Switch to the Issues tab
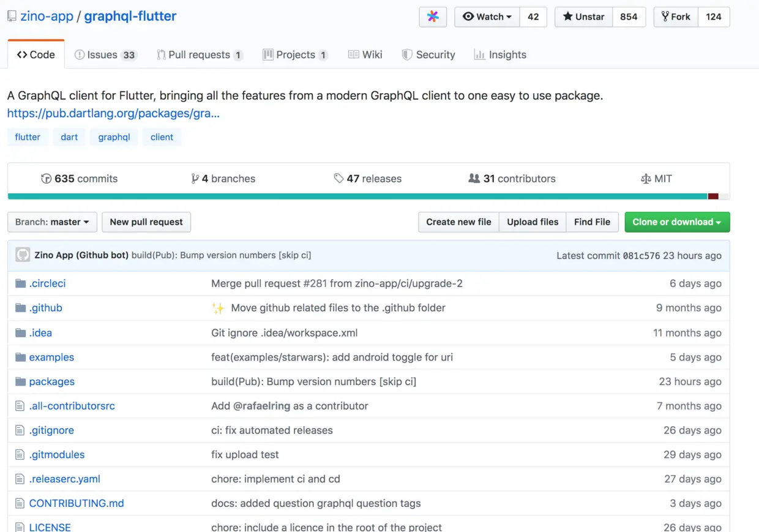The width and height of the screenshot is (759, 532). [104, 54]
